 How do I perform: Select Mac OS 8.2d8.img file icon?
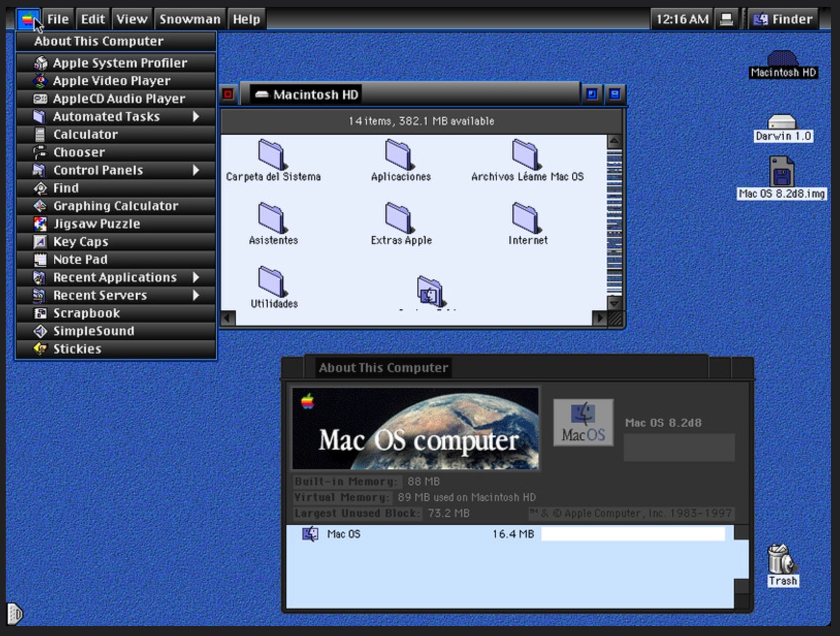782,178
